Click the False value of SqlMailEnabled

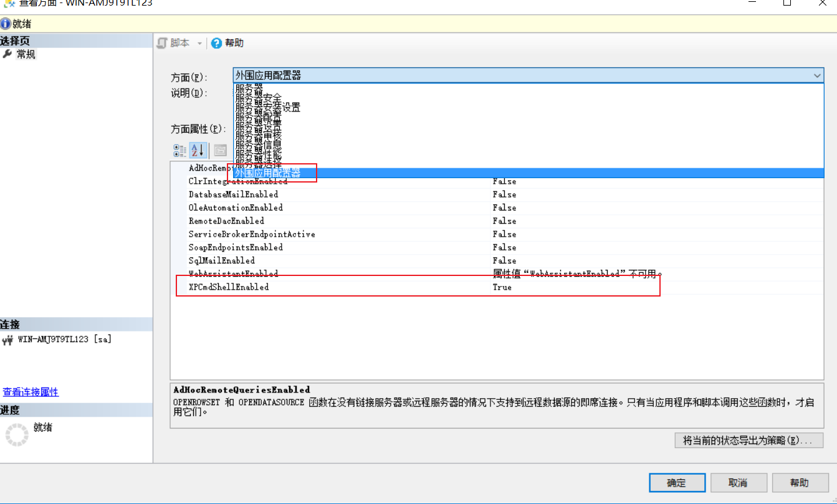point(504,260)
